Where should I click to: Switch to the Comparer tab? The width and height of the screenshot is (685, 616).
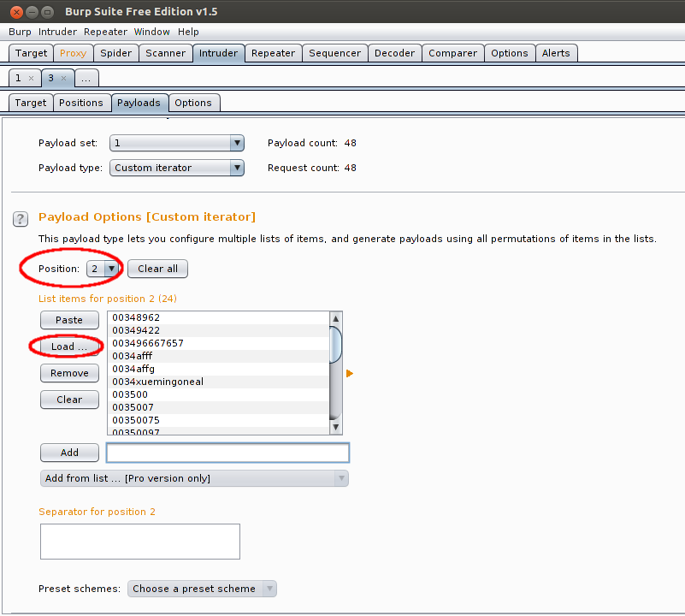click(x=452, y=53)
